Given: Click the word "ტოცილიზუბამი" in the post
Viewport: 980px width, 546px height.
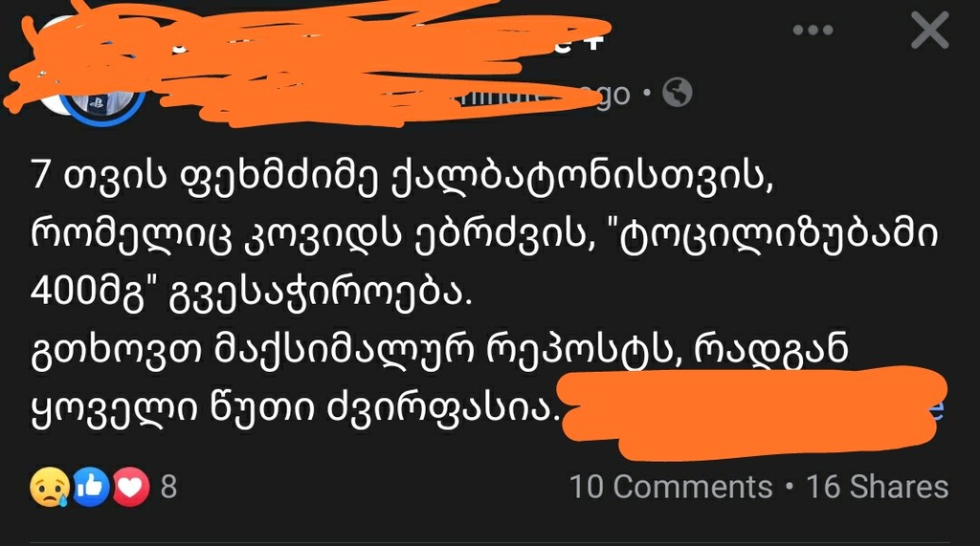Looking at the screenshot, I should (777, 234).
